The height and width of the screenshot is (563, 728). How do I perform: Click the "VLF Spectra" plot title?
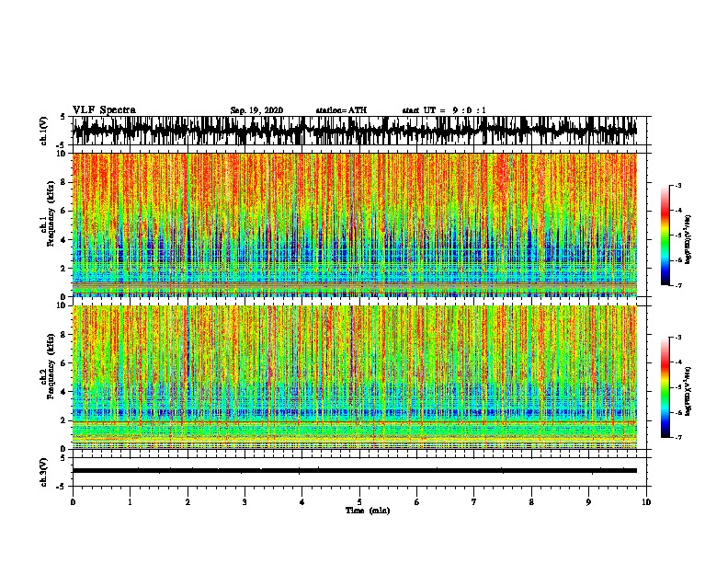pyautogui.click(x=104, y=110)
